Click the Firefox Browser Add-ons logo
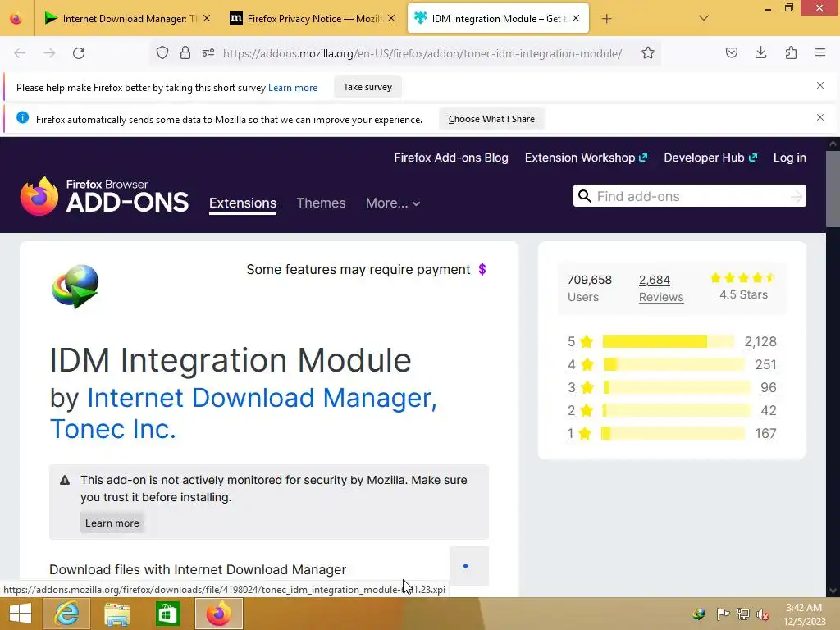The width and height of the screenshot is (840, 630). point(104,196)
